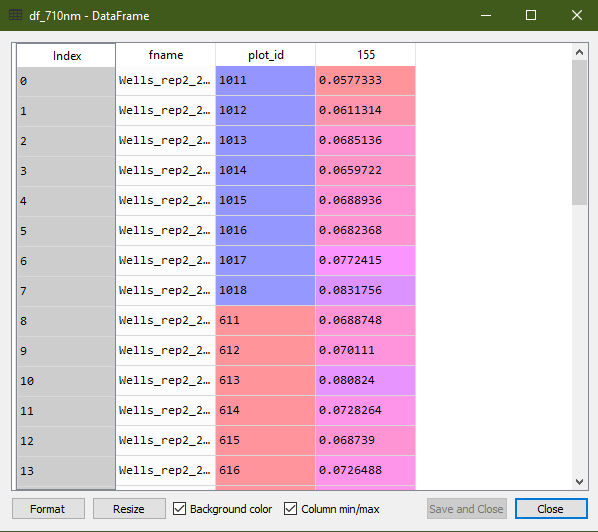The image size is (598, 532).
Task: Click the Save and Close button
Action: [x=466, y=509]
